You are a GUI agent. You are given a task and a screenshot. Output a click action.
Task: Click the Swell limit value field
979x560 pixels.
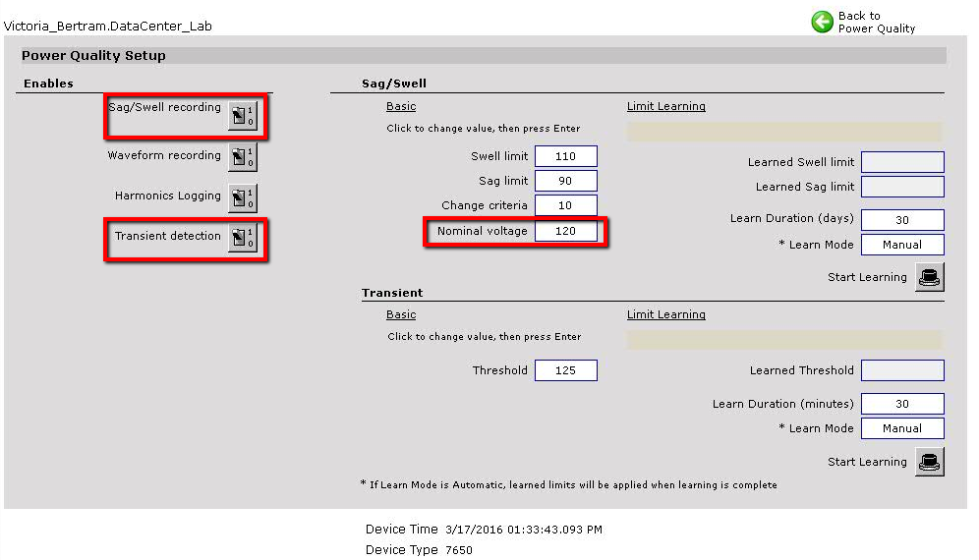[x=566, y=157]
